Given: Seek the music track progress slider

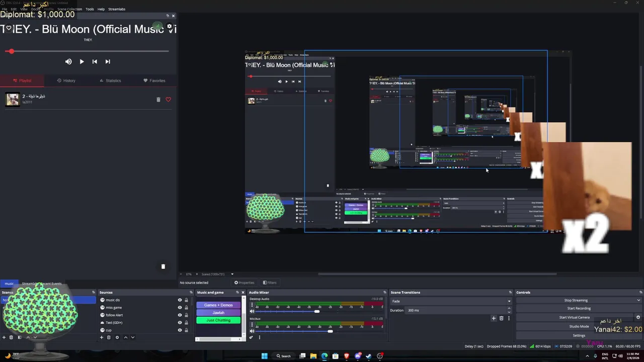Looking at the screenshot, I should pyautogui.click(x=87, y=51).
